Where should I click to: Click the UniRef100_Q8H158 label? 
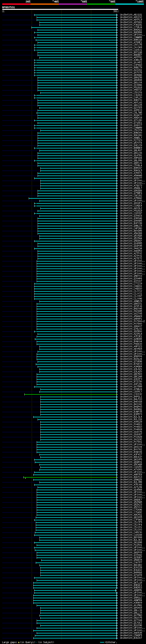coord(131,78)
